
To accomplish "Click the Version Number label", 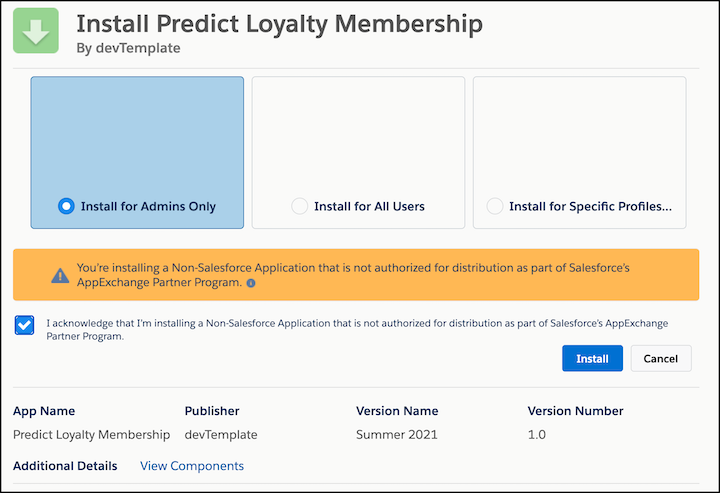I will point(575,411).
